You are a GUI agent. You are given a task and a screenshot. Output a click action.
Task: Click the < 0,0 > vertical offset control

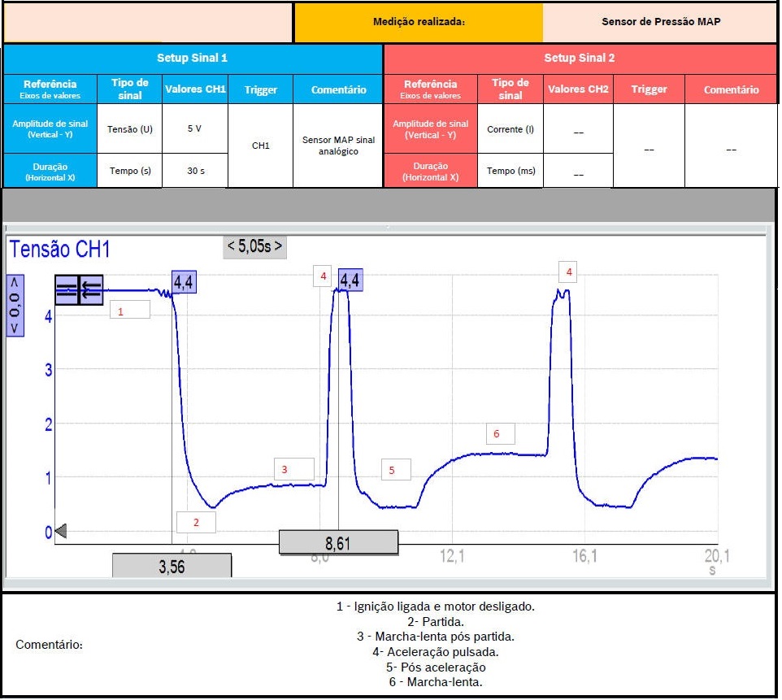point(15,305)
